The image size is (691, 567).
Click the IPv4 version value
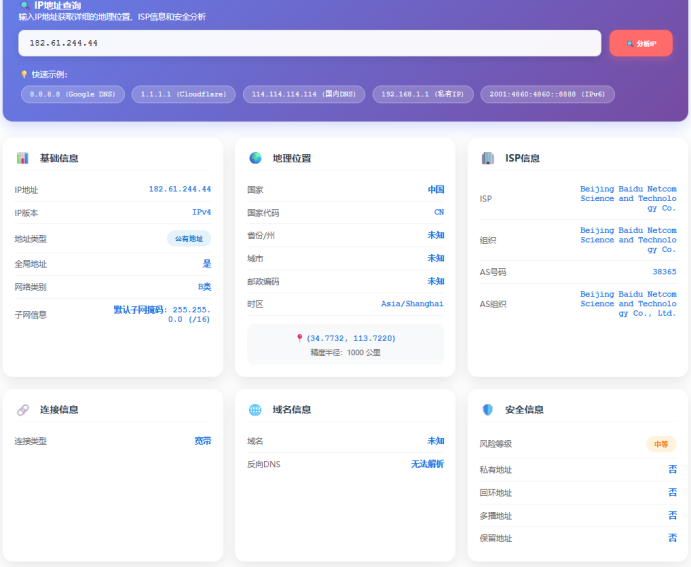201,212
